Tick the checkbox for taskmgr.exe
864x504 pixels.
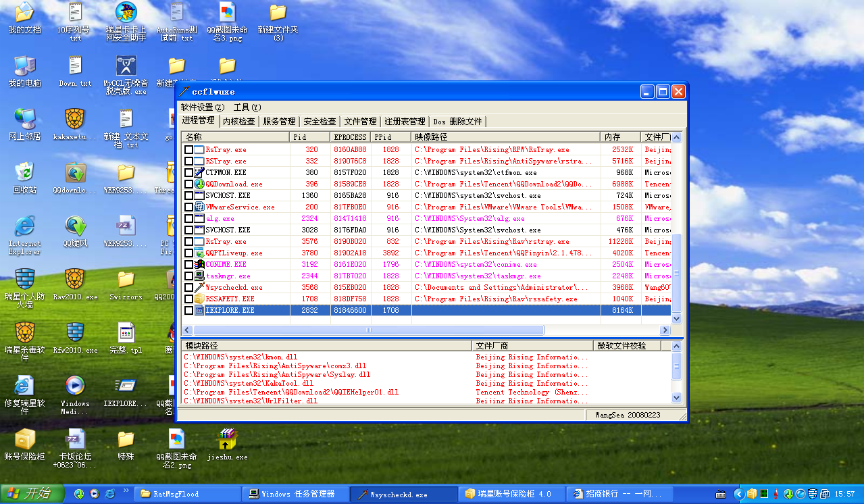(188, 276)
